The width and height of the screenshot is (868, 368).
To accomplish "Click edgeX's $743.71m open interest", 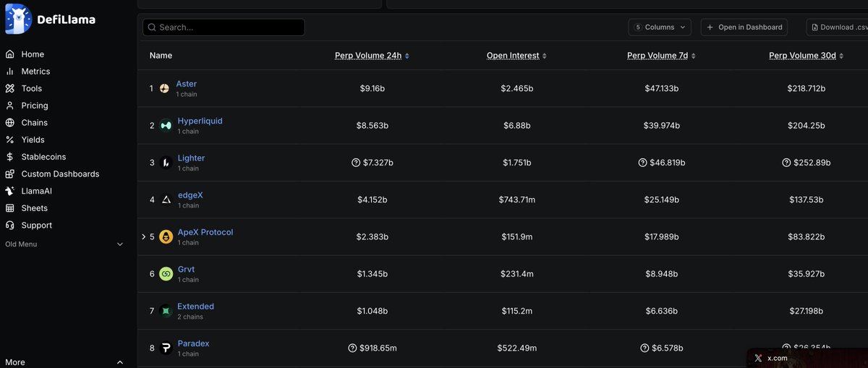I will (x=517, y=200).
